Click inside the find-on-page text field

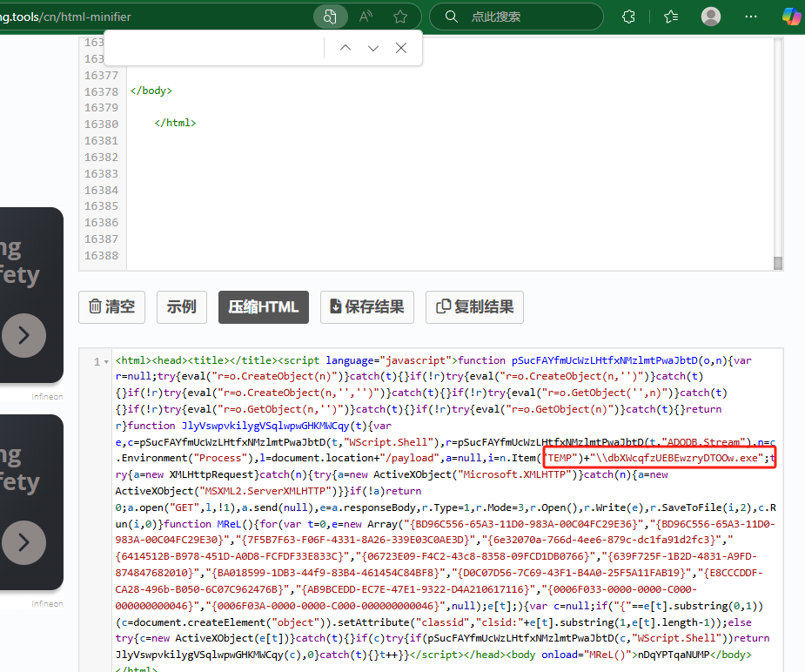[216, 48]
